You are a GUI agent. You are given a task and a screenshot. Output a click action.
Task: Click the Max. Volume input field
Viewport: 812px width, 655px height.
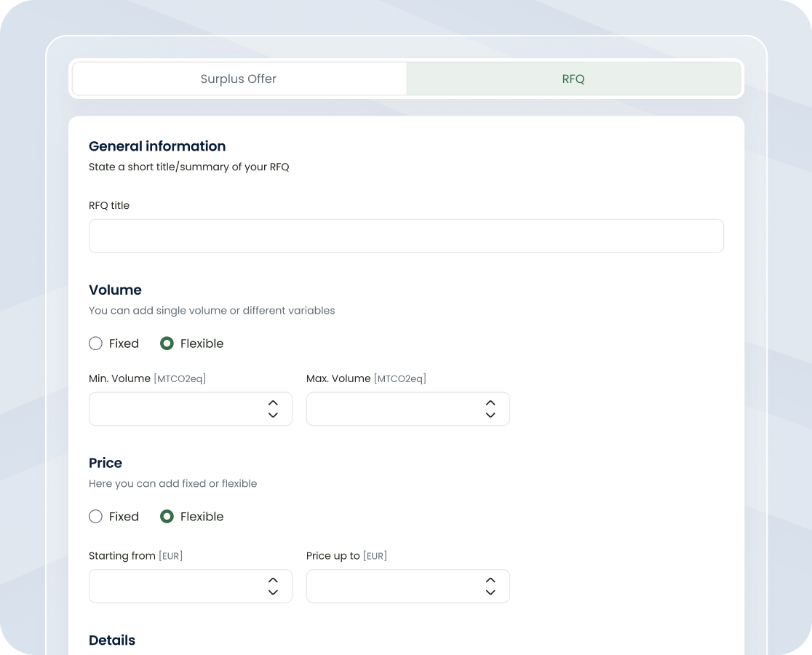click(x=393, y=409)
